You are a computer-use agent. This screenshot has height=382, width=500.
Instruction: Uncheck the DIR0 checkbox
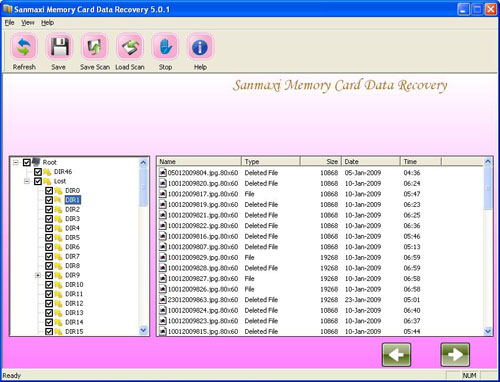pyautogui.click(x=49, y=191)
